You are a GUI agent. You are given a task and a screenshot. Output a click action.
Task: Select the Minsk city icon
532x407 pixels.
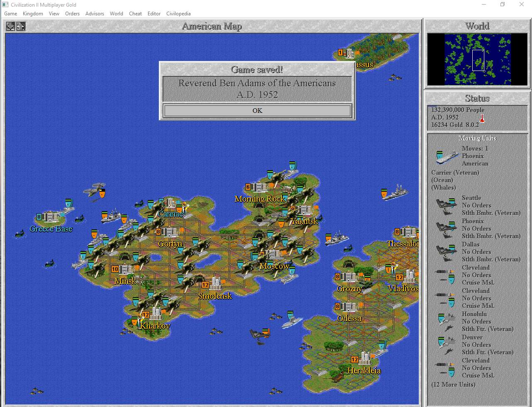[126, 269]
